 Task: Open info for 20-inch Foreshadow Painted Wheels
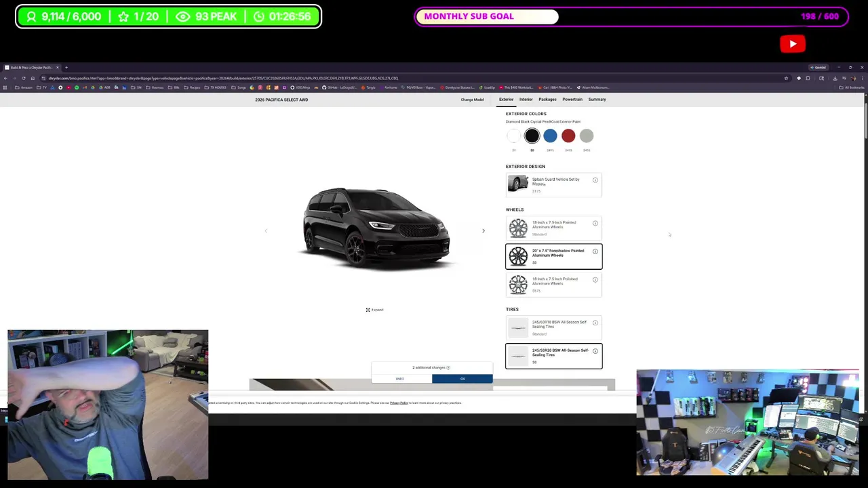pos(595,251)
